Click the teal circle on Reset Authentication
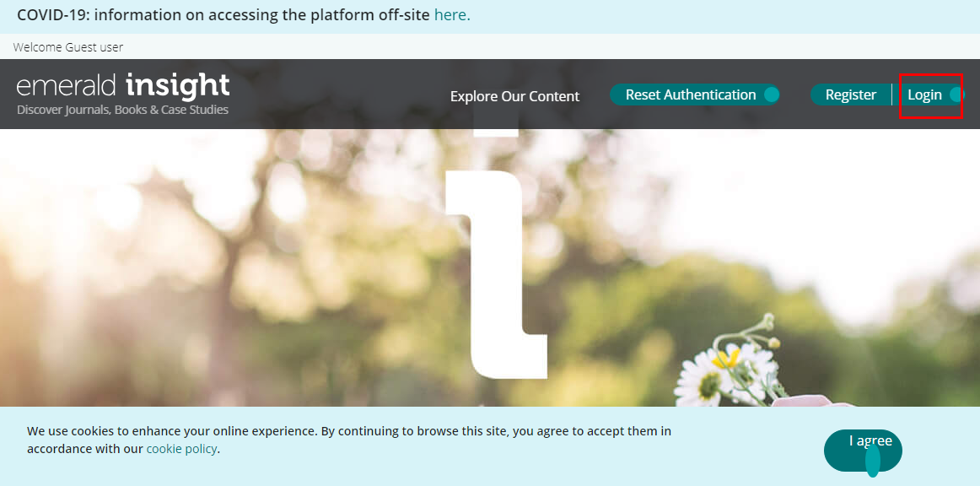 click(x=771, y=94)
